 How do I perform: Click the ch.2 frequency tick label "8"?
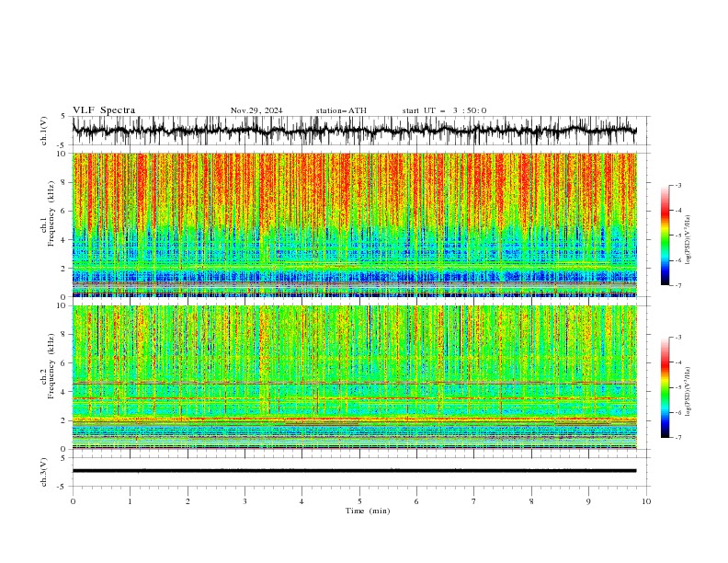click(64, 335)
